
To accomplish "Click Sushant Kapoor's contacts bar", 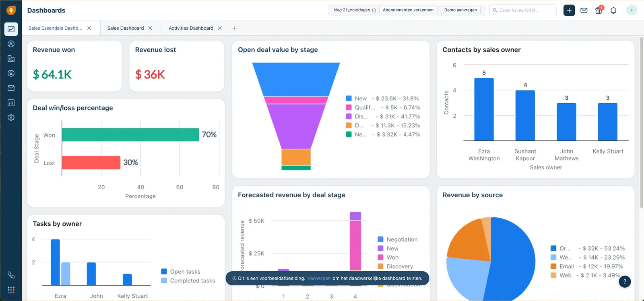I will (525, 115).
